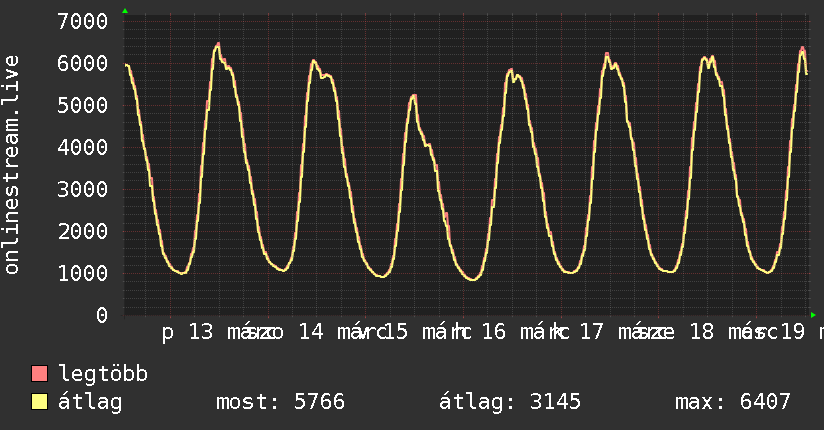Image resolution: width=824 pixels, height=430 pixels.
Task: Click the 1000 y-axis label
Action: (x=83, y=273)
